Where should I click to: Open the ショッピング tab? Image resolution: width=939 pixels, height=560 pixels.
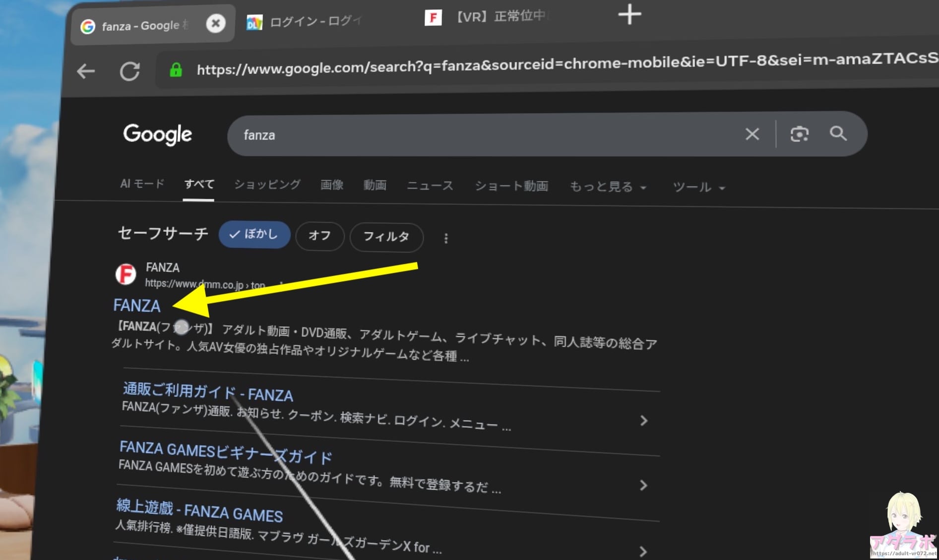(x=267, y=185)
